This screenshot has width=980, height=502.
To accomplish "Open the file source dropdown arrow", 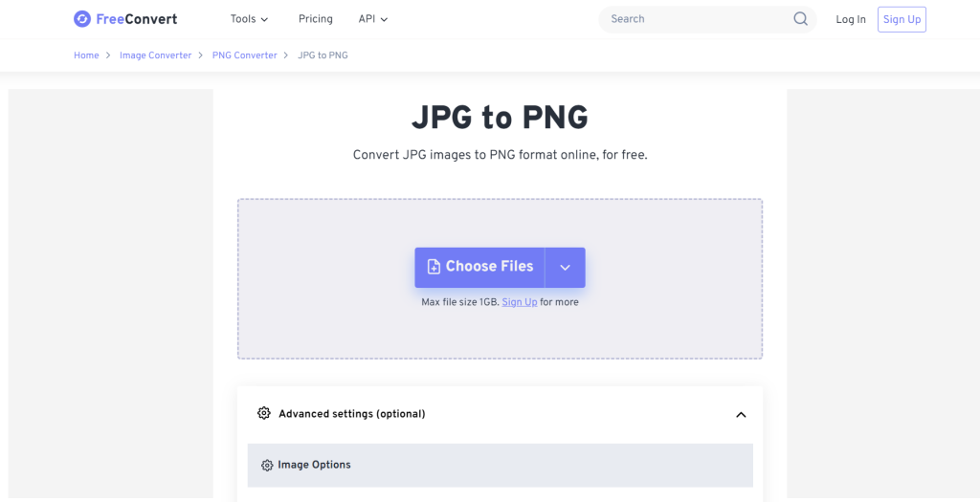I will [x=565, y=268].
